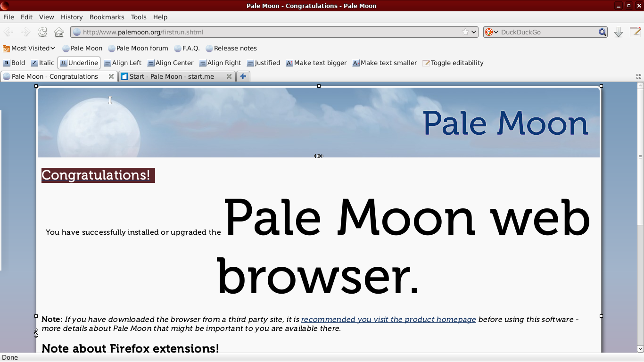The height and width of the screenshot is (362, 644).
Task: Apply Justified alignment
Action: tap(264, 63)
